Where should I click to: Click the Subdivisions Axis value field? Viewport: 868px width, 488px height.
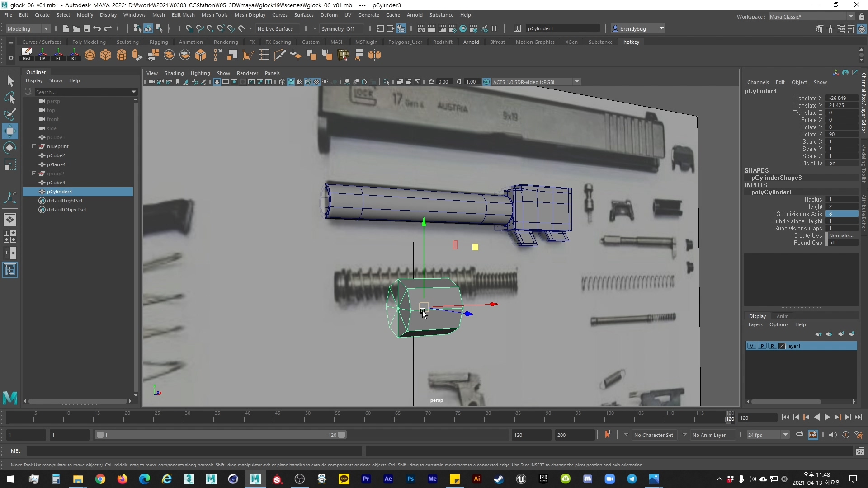841,214
